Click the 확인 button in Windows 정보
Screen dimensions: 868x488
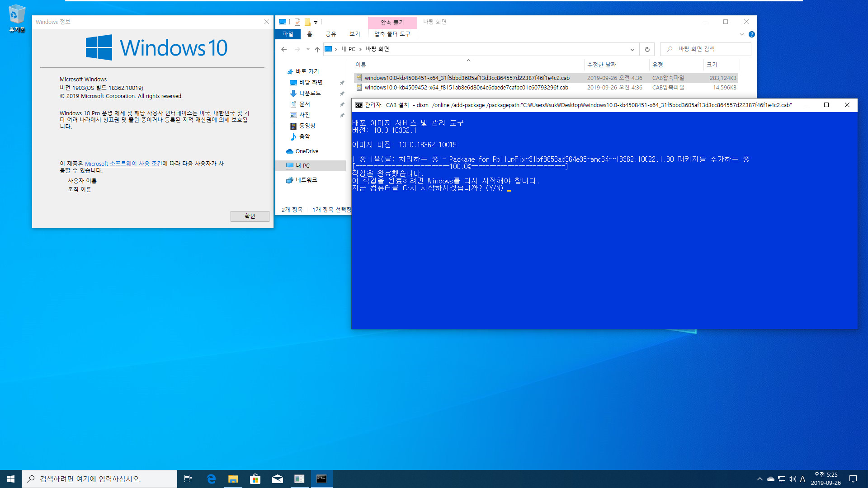tap(250, 216)
